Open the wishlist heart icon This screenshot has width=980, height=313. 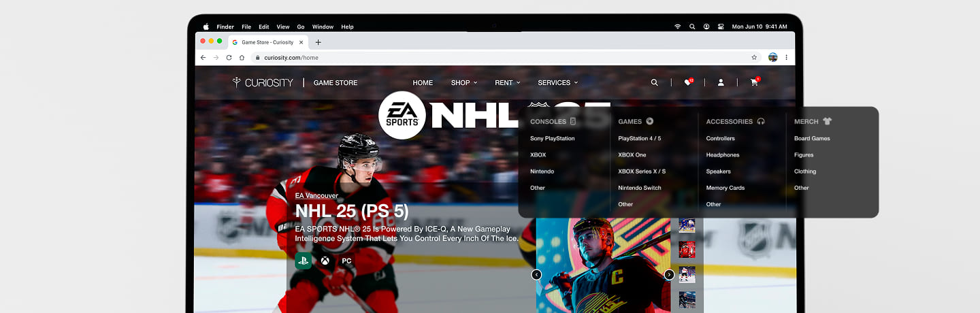click(x=688, y=82)
